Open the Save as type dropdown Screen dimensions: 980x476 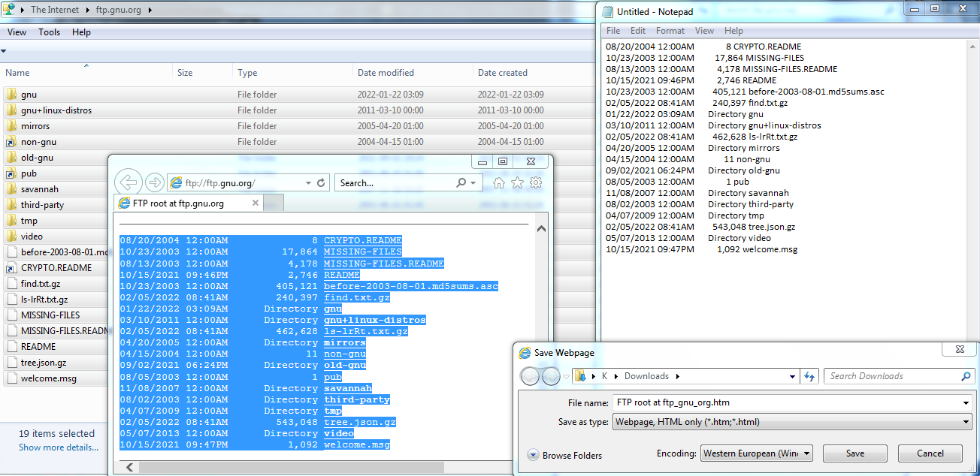(966, 422)
